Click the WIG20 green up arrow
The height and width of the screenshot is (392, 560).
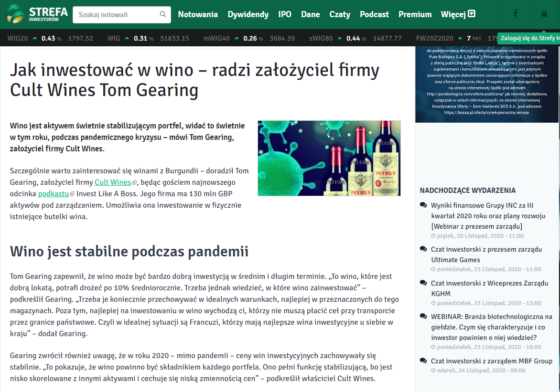35,38
